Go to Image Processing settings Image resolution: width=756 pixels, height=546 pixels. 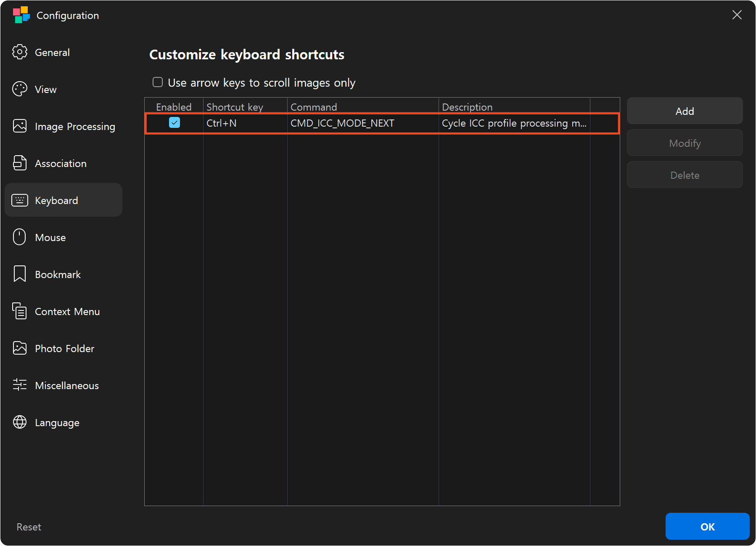point(63,126)
